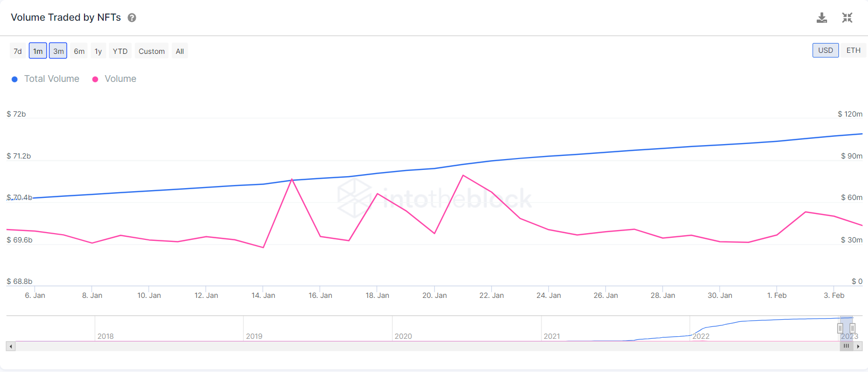
Task: Open the help question-mark icon beside title
Action: (x=132, y=18)
